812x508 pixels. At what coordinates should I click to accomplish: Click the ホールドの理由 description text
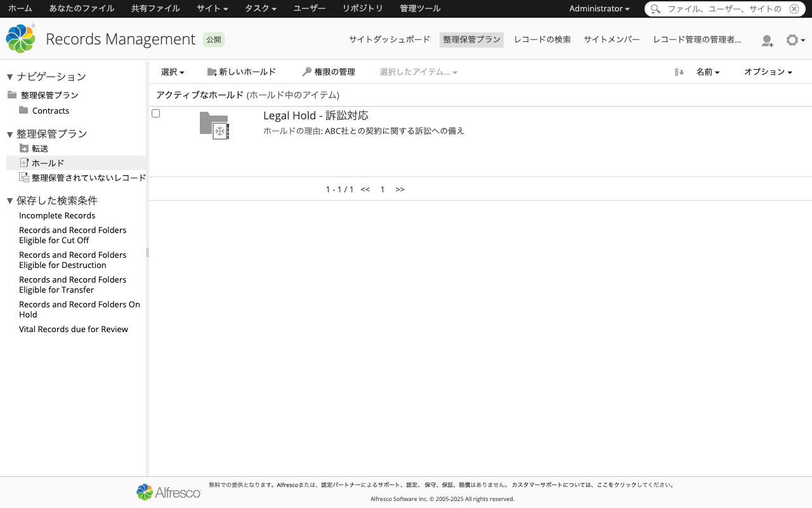coord(364,131)
